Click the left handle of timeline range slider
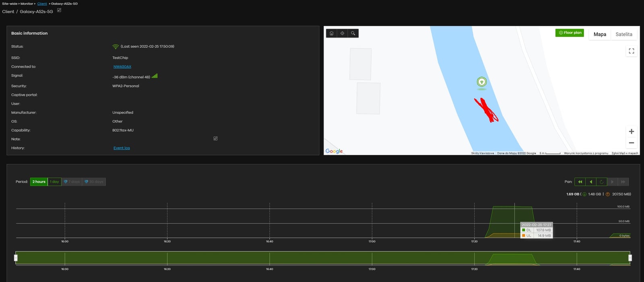This screenshot has height=282, width=644. [x=16, y=258]
